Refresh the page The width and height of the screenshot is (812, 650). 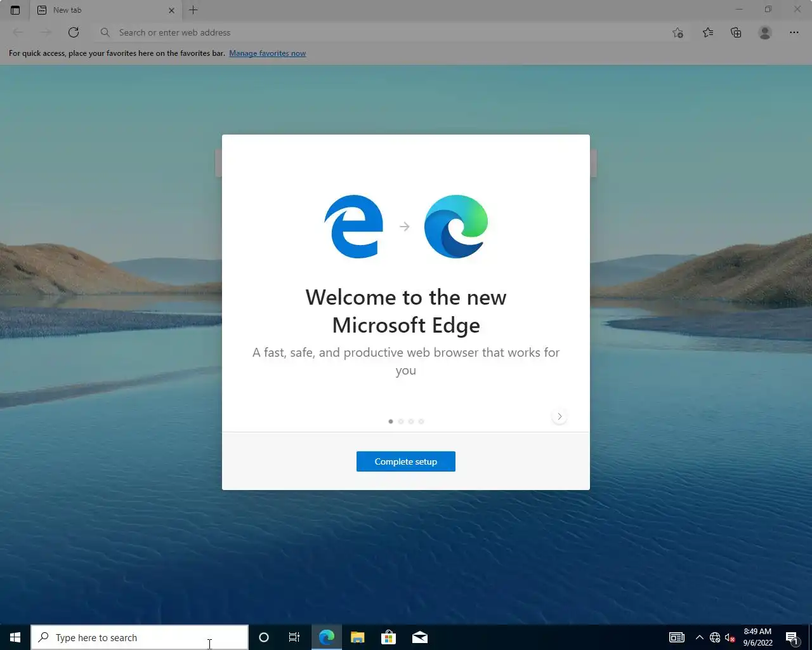[x=74, y=32]
